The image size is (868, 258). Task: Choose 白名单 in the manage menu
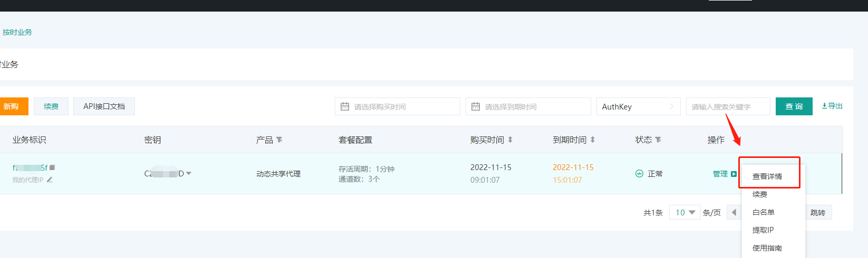(763, 212)
